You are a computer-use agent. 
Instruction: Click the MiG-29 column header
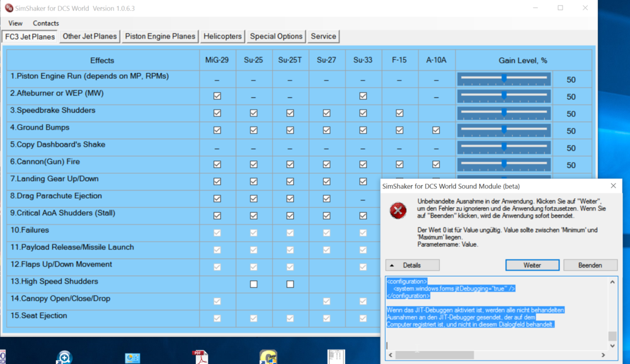(217, 60)
